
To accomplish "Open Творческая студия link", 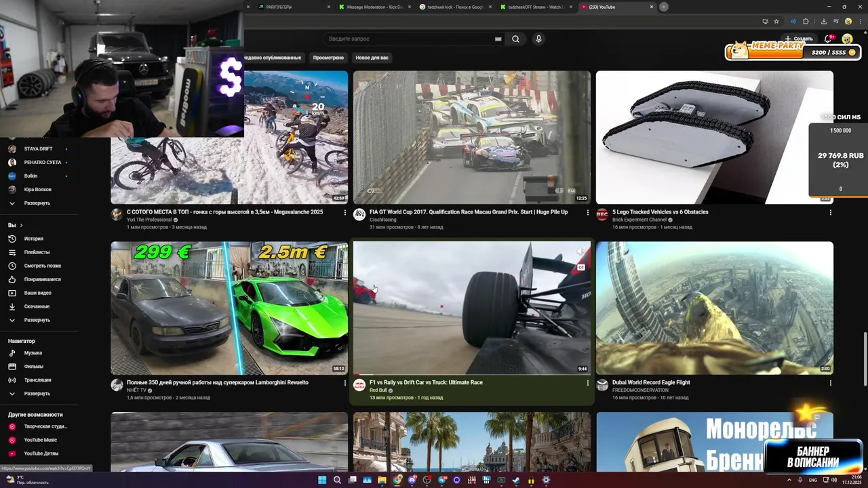I will point(45,426).
